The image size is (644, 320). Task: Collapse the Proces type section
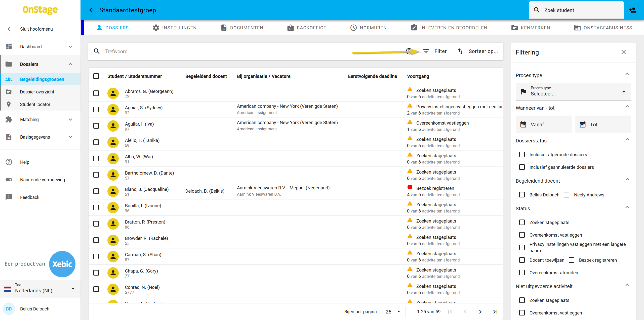coord(627,74)
